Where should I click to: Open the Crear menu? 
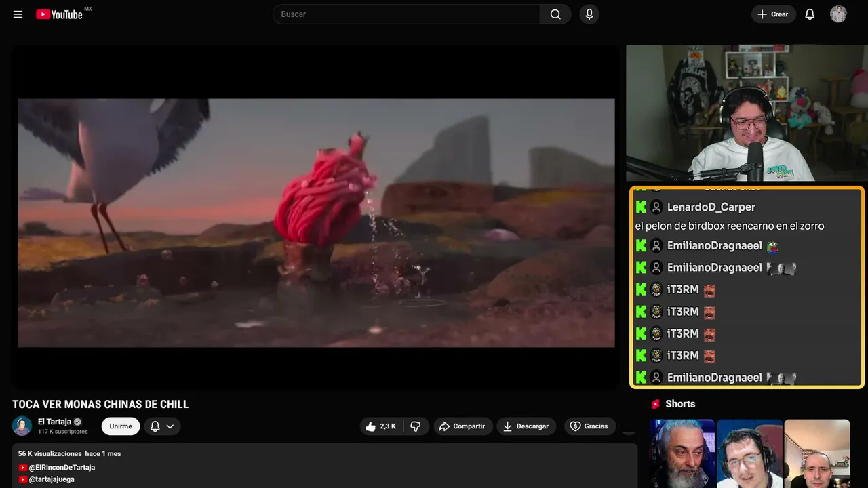[773, 14]
